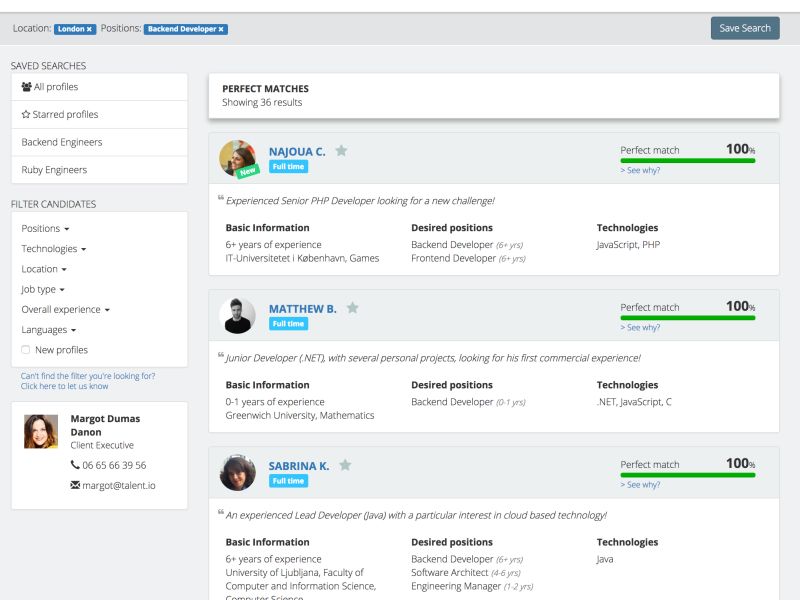
Task: Select the Ruby Engineers saved search
Action: [x=54, y=170]
